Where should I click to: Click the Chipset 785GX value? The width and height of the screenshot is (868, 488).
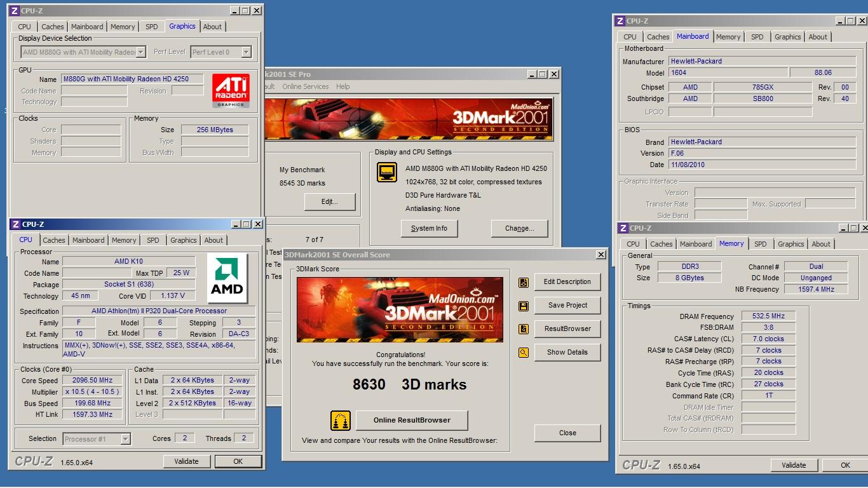tap(763, 88)
